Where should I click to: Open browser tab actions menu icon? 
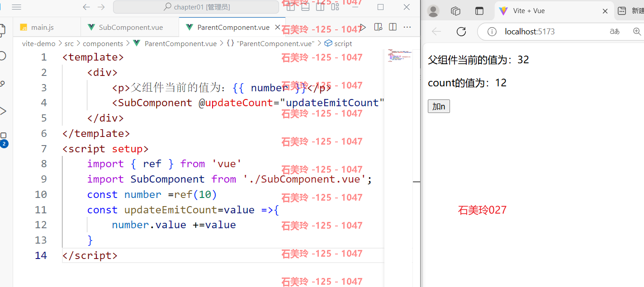point(479,11)
